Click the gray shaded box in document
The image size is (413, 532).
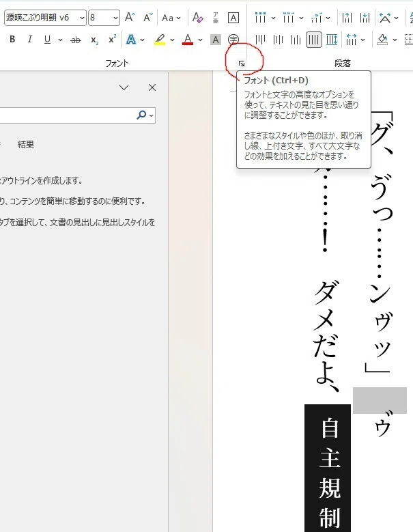pos(380,400)
